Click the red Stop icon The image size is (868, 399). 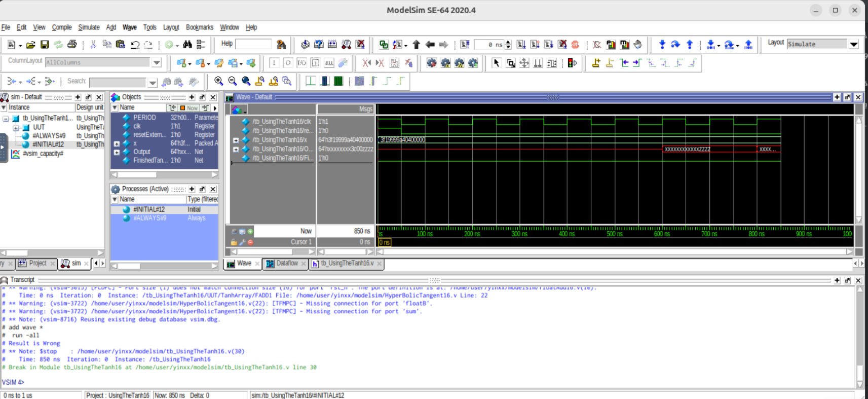click(575, 45)
